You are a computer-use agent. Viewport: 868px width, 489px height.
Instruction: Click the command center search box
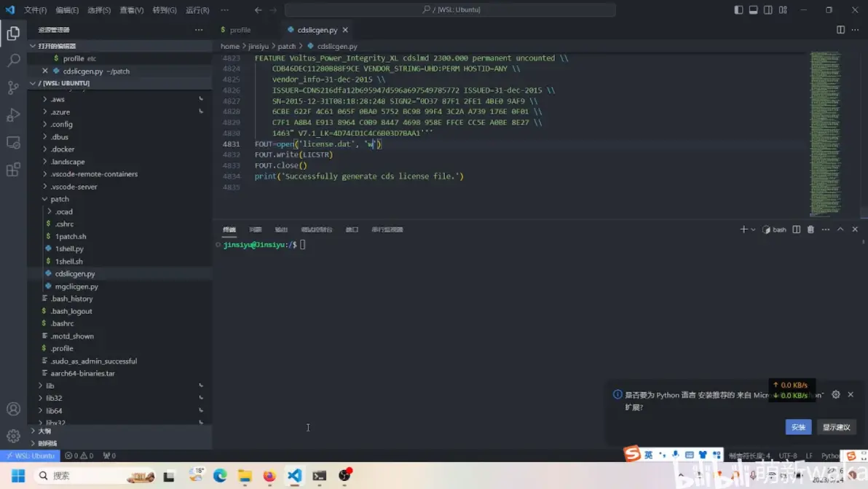click(450, 10)
